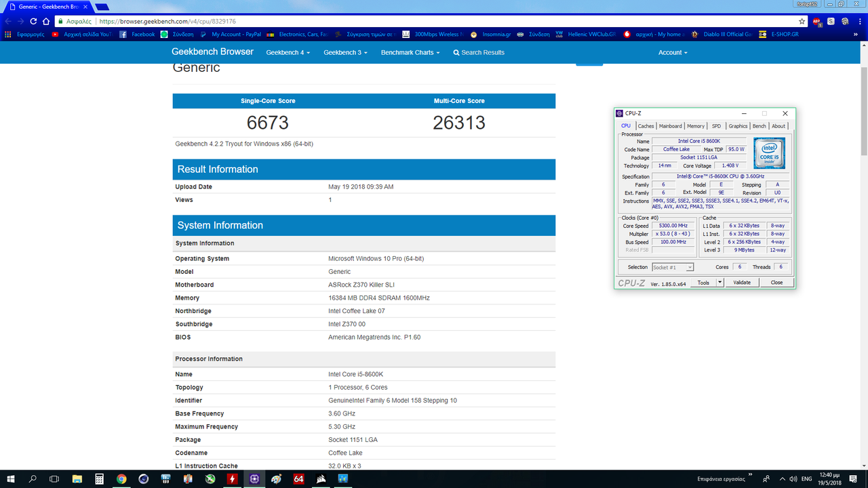
Task: Switch to Caches tab in CPU-Z
Action: pyautogui.click(x=646, y=126)
